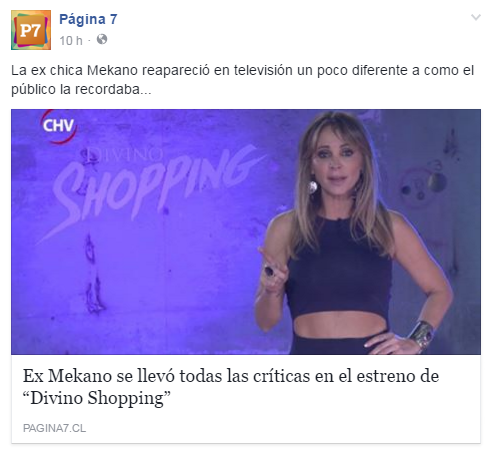Screen dimensions: 491x455
Task: Open the P7 page avatar
Action: tap(31, 30)
